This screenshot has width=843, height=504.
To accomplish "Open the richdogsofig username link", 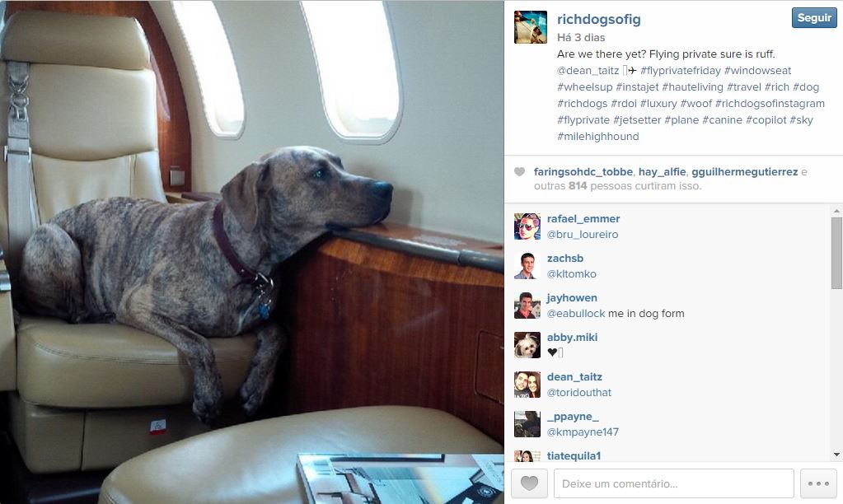I will pos(598,19).
